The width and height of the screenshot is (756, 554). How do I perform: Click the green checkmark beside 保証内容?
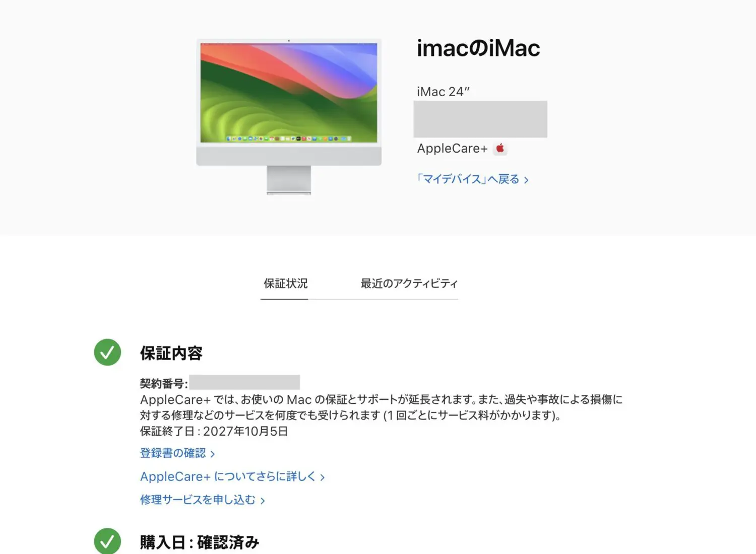coord(107,352)
